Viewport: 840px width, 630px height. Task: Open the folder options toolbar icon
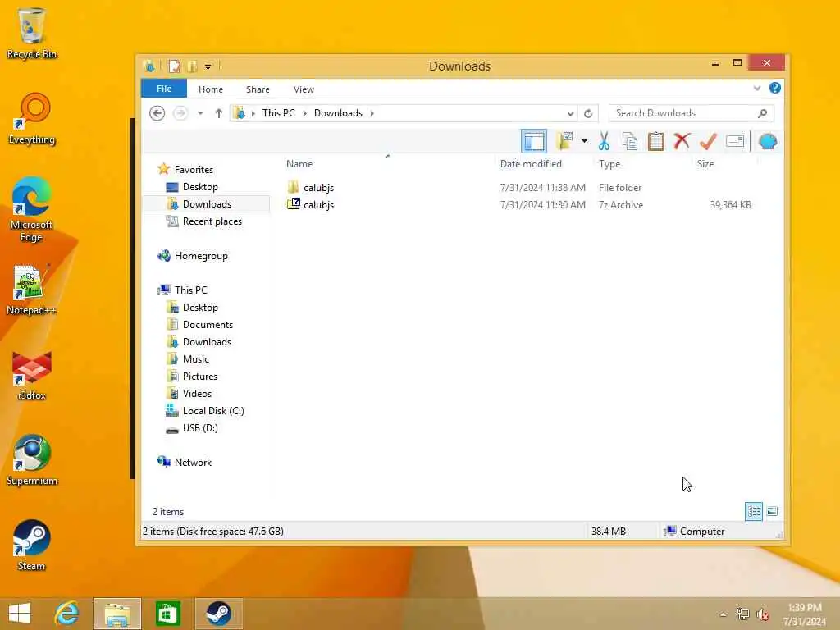tap(564, 141)
